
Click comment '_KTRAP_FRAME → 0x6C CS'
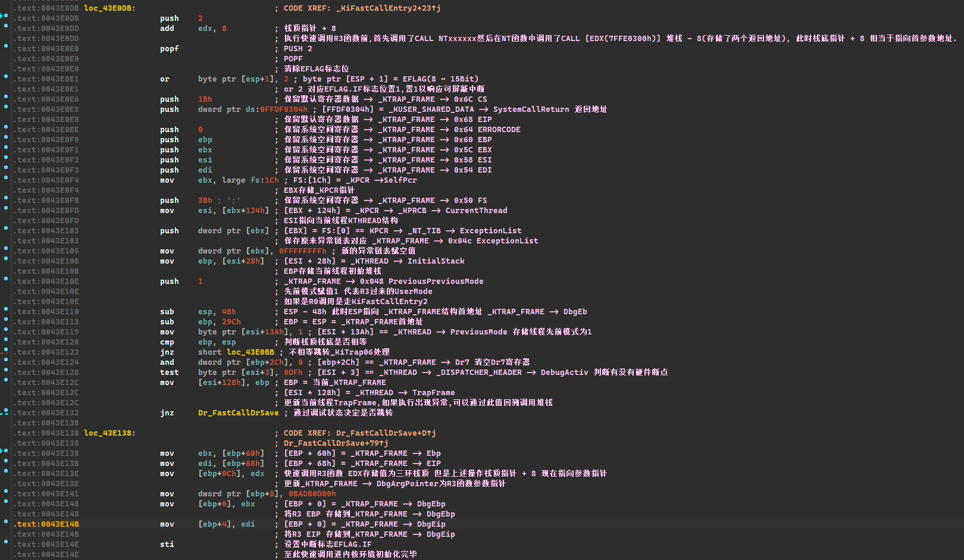433,99
